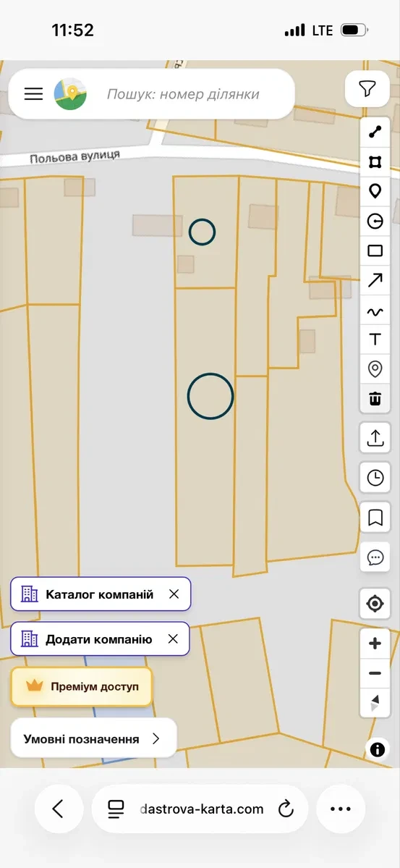Delete drawings with the trash icon
The width and height of the screenshot is (400, 868).
pos(375,398)
